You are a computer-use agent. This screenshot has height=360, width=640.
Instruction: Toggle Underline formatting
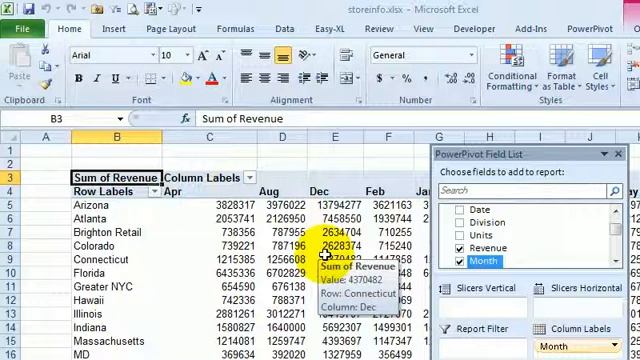116,78
